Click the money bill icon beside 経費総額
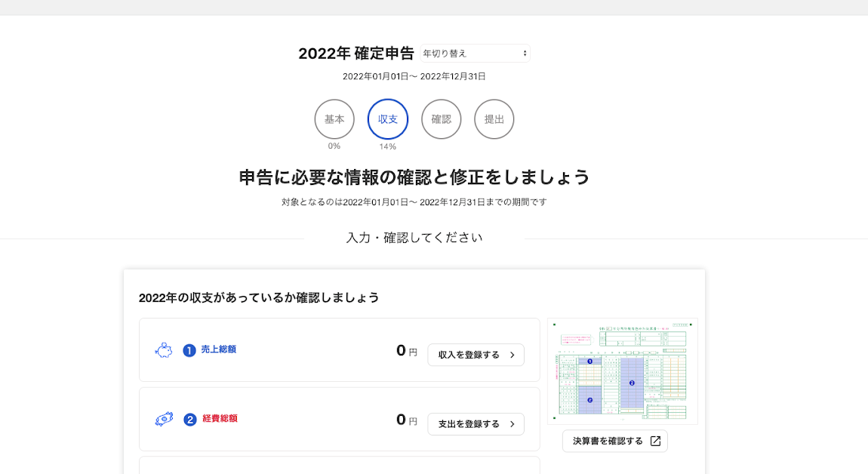The width and height of the screenshot is (868, 474). pos(164,419)
